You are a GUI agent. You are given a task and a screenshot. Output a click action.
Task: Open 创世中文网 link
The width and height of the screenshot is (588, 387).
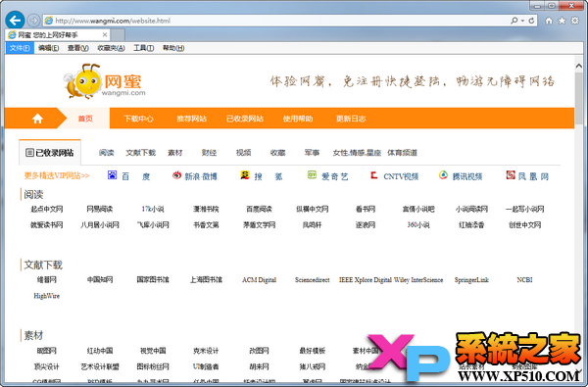pyautogui.click(x=524, y=225)
